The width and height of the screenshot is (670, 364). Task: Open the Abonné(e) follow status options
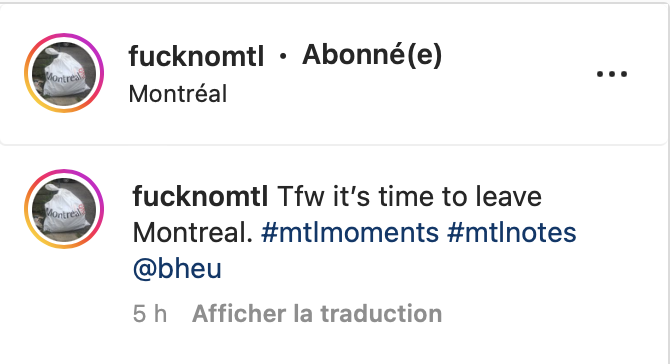(x=372, y=56)
